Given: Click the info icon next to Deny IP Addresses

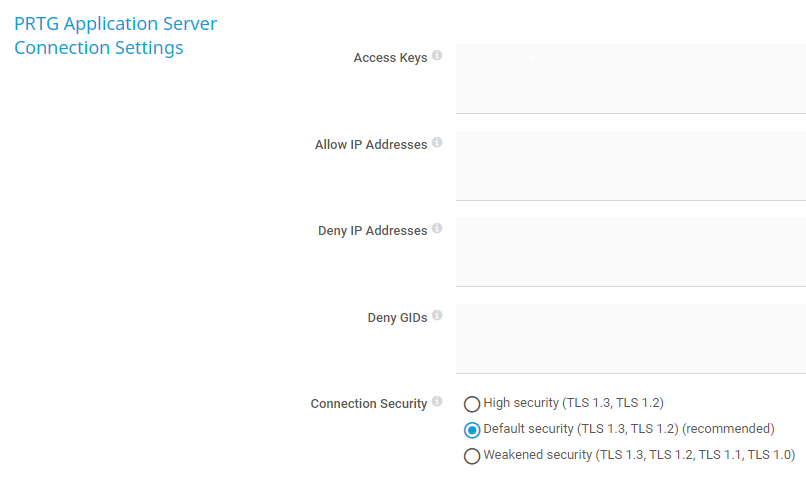Looking at the screenshot, I should 437,229.
